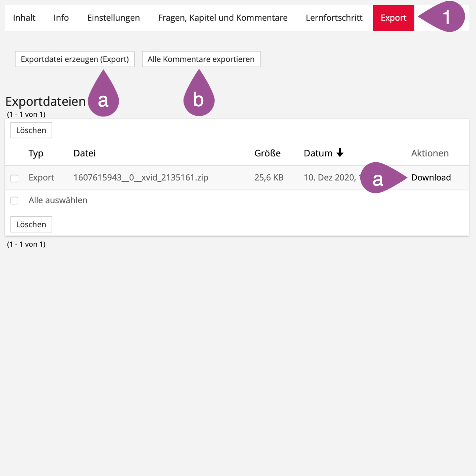Open the Inhalt tab

pyautogui.click(x=24, y=18)
